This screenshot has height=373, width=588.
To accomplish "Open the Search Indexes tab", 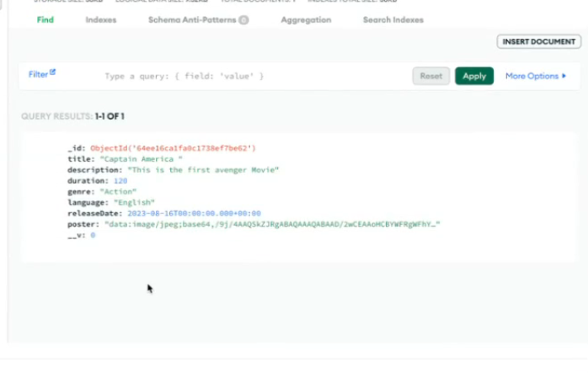I will pos(393,20).
